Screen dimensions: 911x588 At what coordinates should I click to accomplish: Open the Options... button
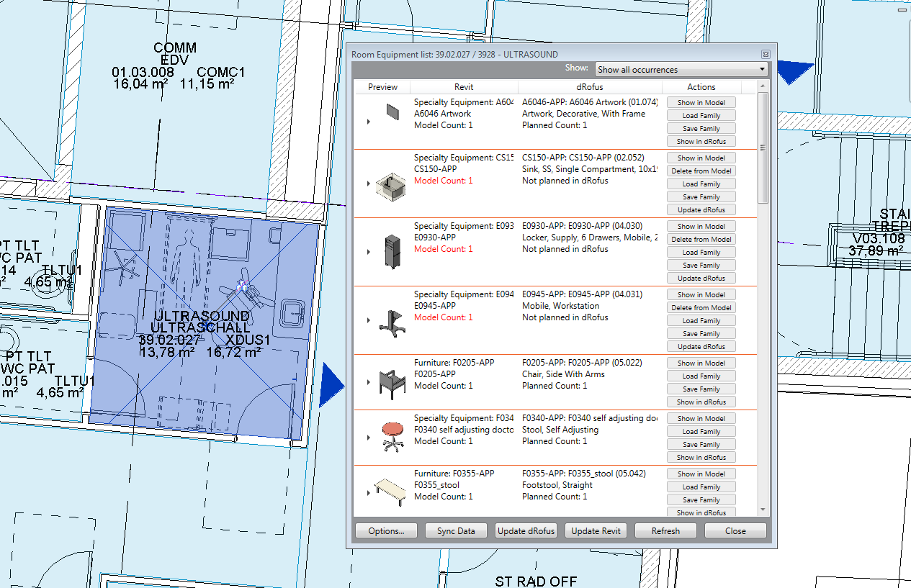pyautogui.click(x=386, y=531)
